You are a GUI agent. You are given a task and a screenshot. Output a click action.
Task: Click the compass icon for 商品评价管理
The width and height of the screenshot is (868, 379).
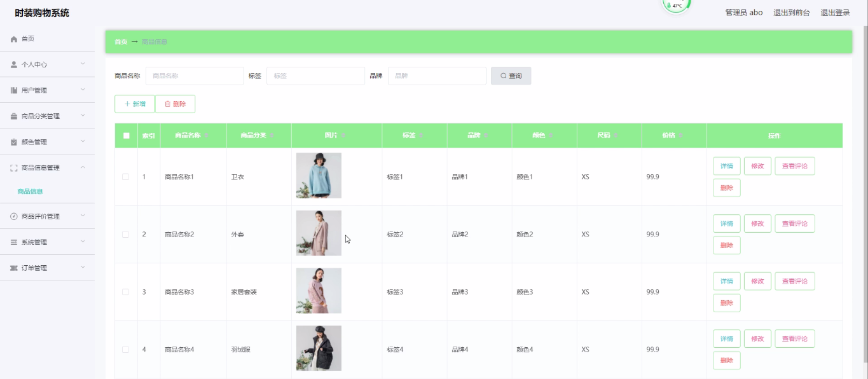click(14, 217)
